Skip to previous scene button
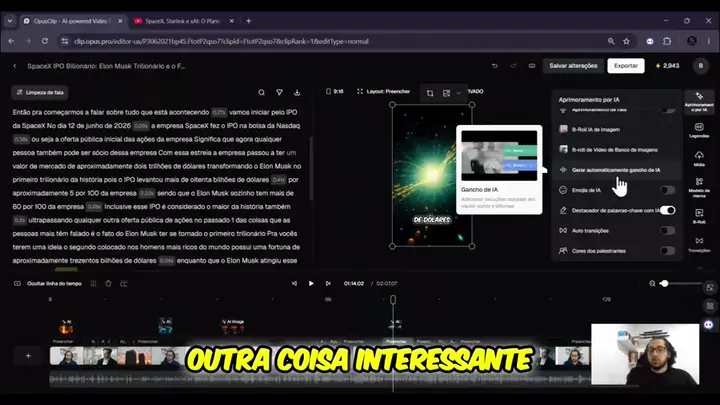The width and height of the screenshot is (720, 405). pos(294,283)
